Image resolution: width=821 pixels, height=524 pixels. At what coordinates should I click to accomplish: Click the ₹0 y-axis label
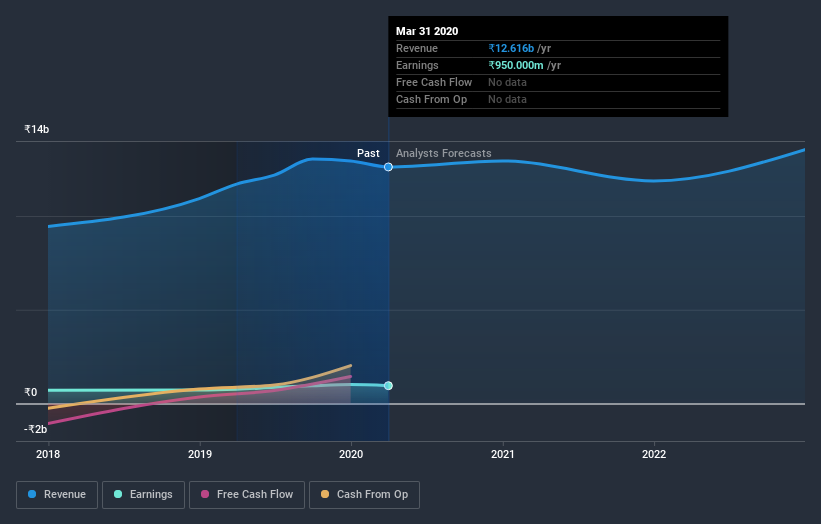pos(31,392)
